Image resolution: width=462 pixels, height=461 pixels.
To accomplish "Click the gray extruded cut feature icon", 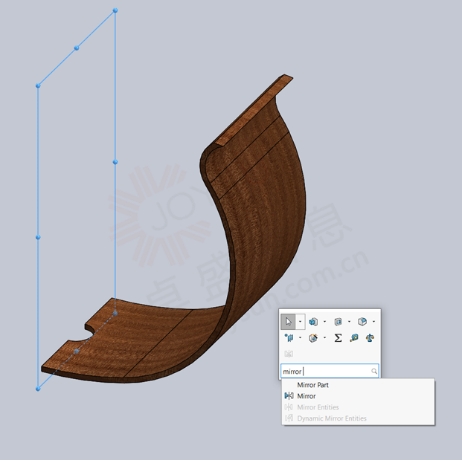I will point(338,322).
